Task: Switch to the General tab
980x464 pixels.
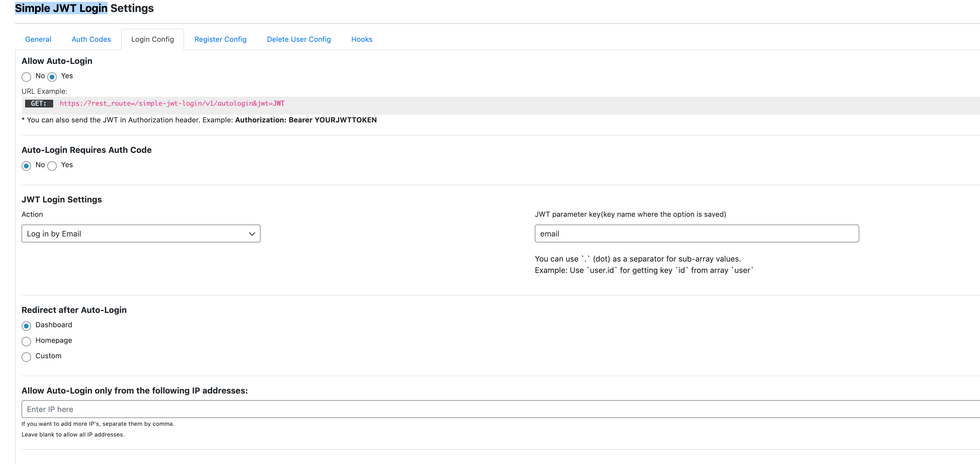Action: (38, 39)
